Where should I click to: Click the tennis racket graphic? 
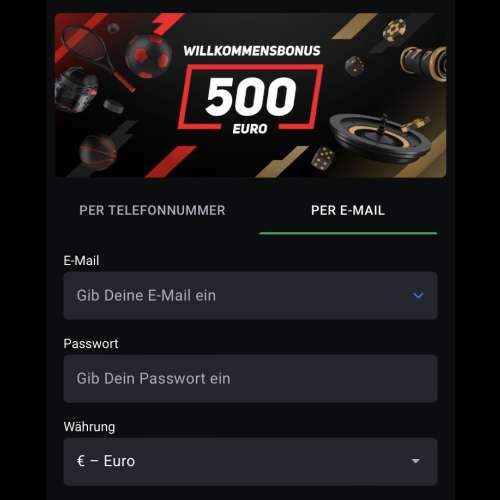click(97, 57)
